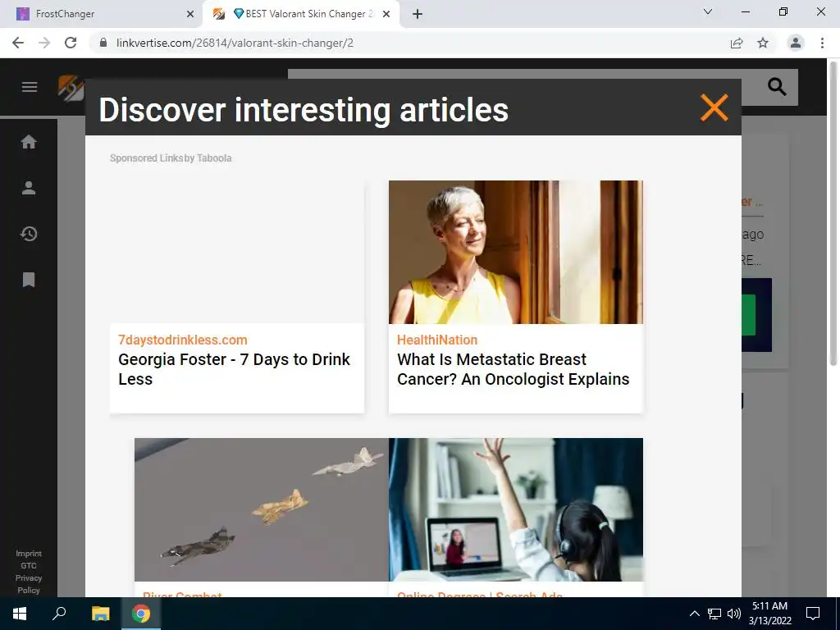Open the volume tray icon
Image resolution: width=840 pixels, height=630 pixels.
click(734, 614)
